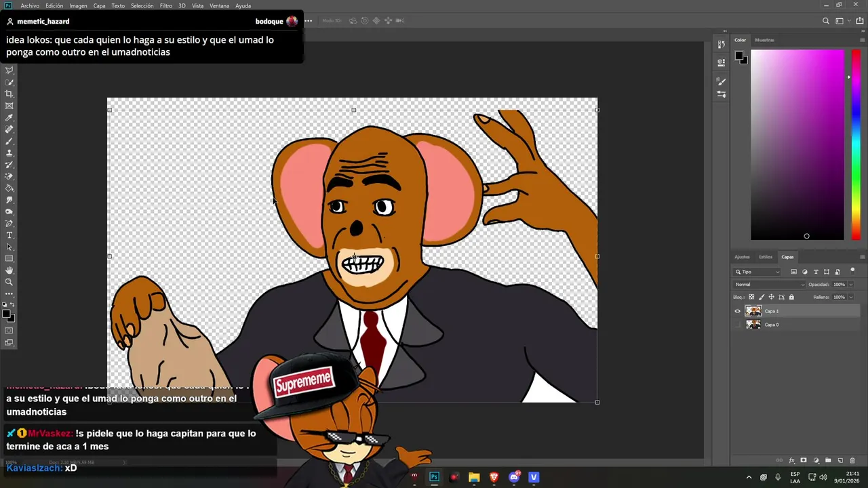The height and width of the screenshot is (488, 868).
Task: Select the Rectangle shape tool
Action: pos(9,259)
